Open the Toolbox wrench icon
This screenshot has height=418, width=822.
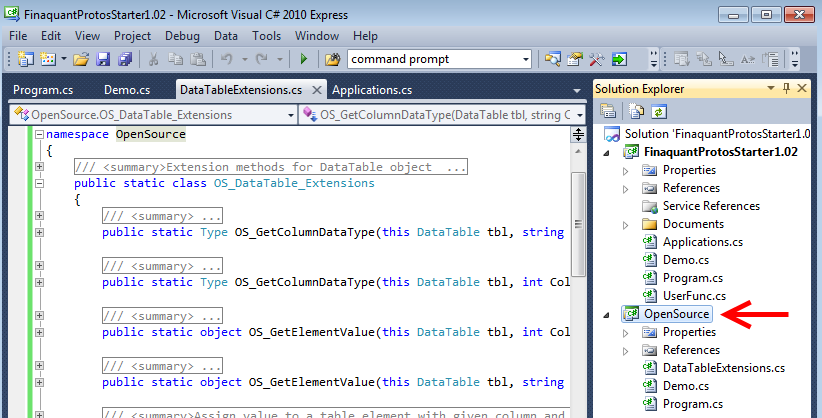(x=597, y=59)
